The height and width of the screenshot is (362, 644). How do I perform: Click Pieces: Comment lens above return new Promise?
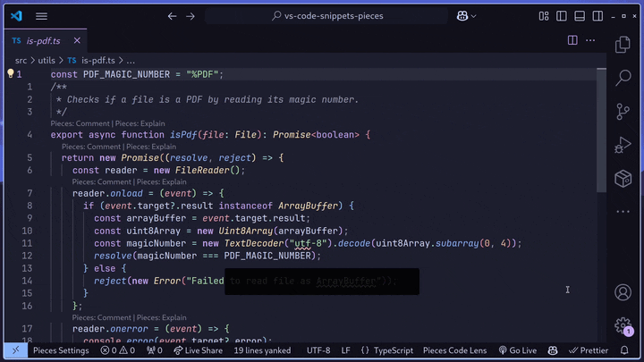pyautogui.click(x=91, y=147)
